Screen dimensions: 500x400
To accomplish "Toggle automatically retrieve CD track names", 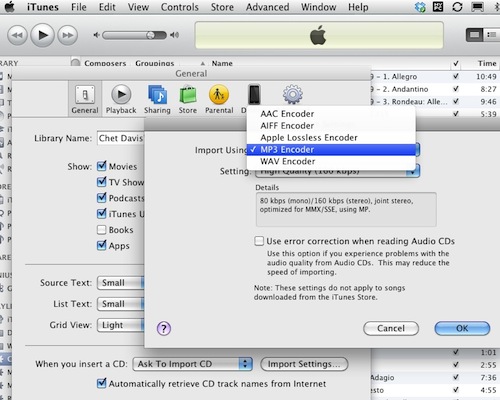I will (101, 383).
